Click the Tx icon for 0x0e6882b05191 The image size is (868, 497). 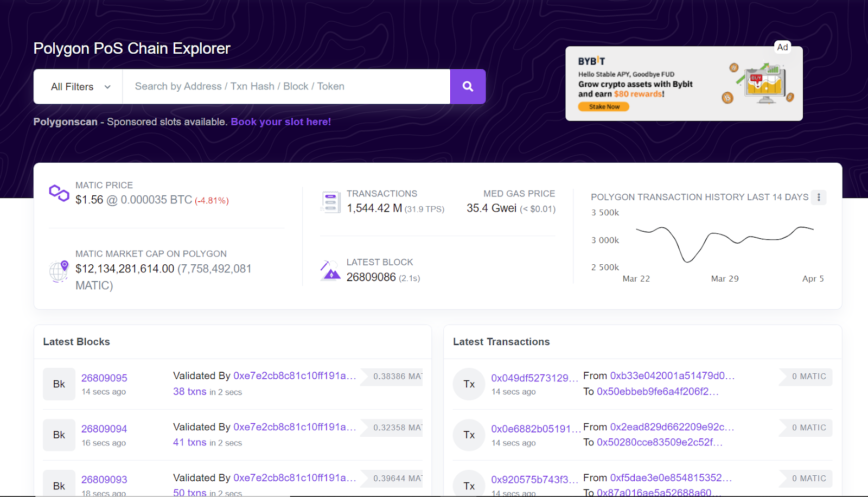coord(469,435)
